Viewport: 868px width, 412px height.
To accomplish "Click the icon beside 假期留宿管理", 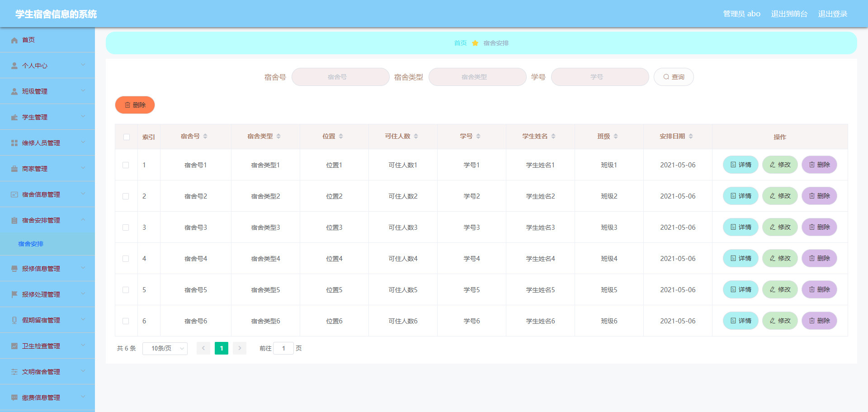I will pos(14,320).
